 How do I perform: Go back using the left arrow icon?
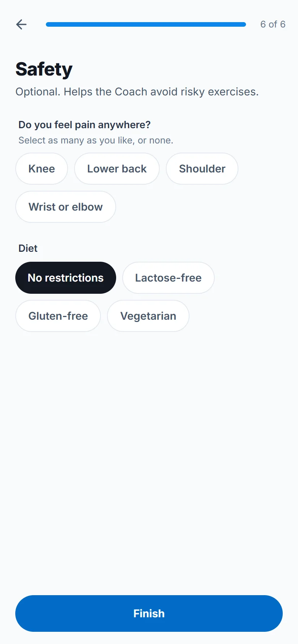tap(21, 24)
